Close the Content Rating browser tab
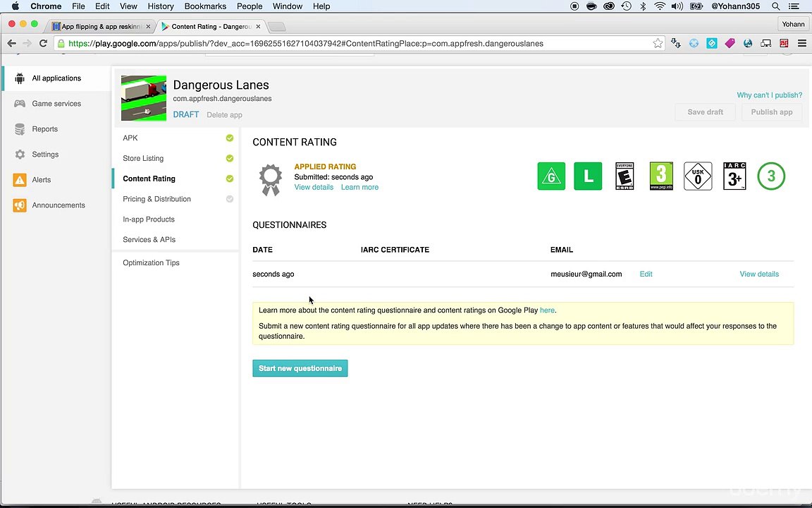Viewport: 812px width, 508px height. click(x=258, y=26)
